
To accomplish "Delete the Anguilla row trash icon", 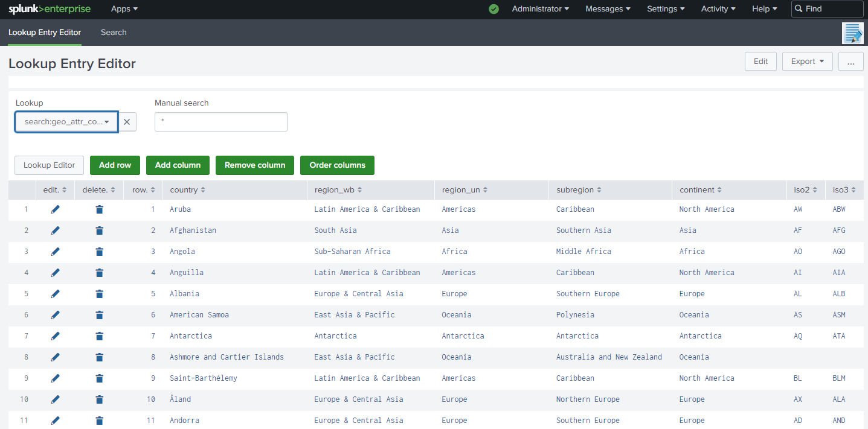I will coord(100,273).
